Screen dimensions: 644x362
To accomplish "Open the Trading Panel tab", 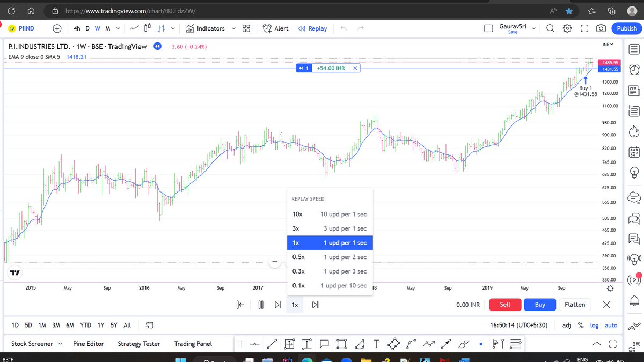I will pyautogui.click(x=193, y=344).
